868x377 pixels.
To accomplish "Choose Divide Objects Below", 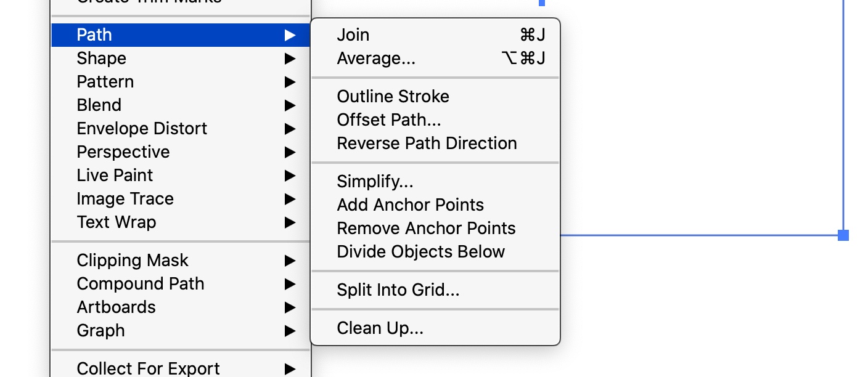I will [x=435, y=252].
